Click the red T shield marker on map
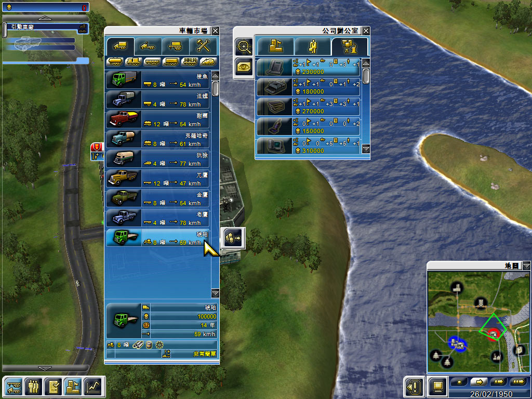The height and width of the screenshot is (399, 532). pyautogui.click(x=97, y=147)
